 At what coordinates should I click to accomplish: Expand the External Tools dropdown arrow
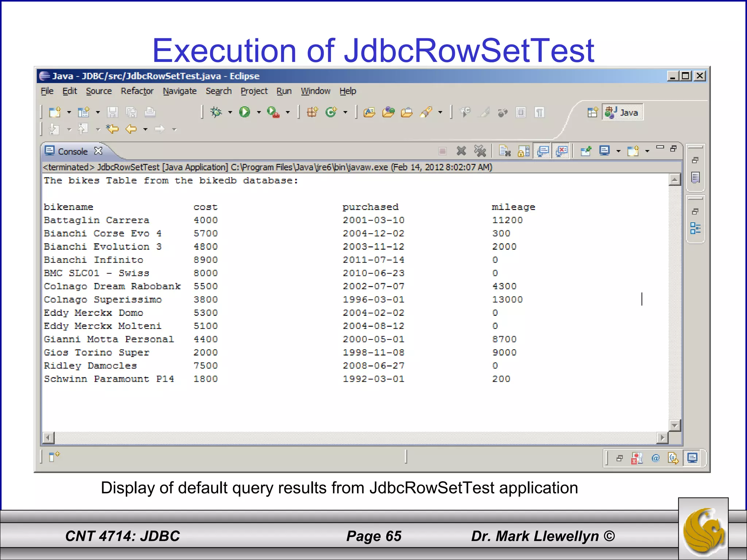tap(288, 112)
